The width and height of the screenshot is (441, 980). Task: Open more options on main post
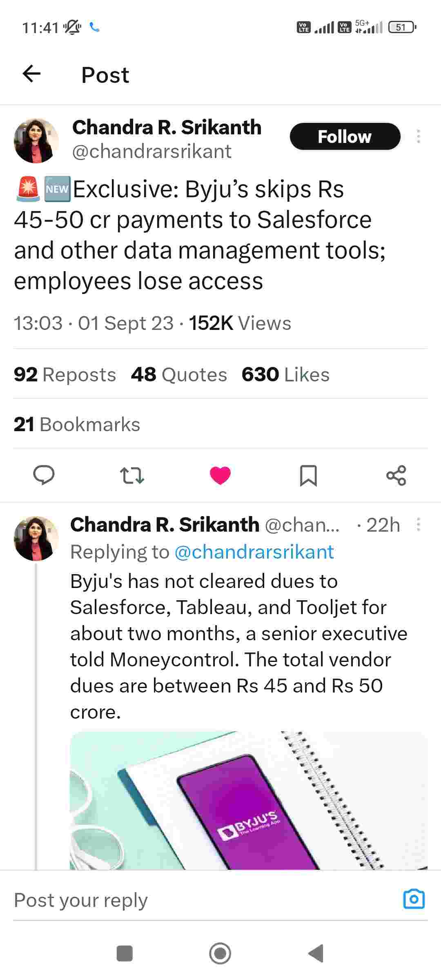tap(418, 136)
